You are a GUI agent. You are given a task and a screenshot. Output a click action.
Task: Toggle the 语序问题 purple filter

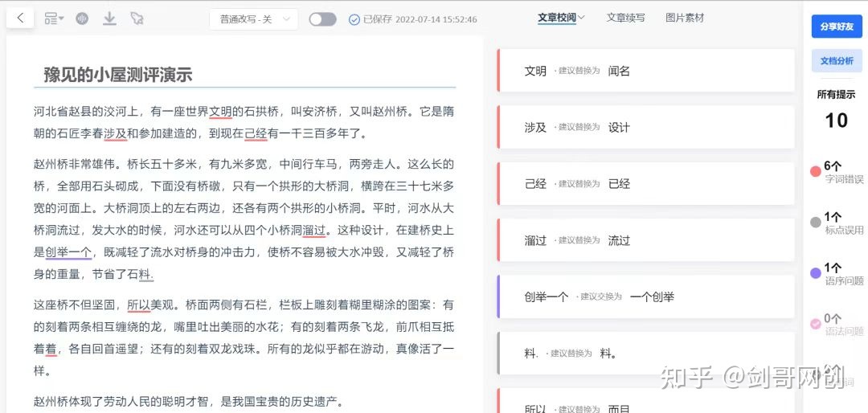tap(816, 273)
